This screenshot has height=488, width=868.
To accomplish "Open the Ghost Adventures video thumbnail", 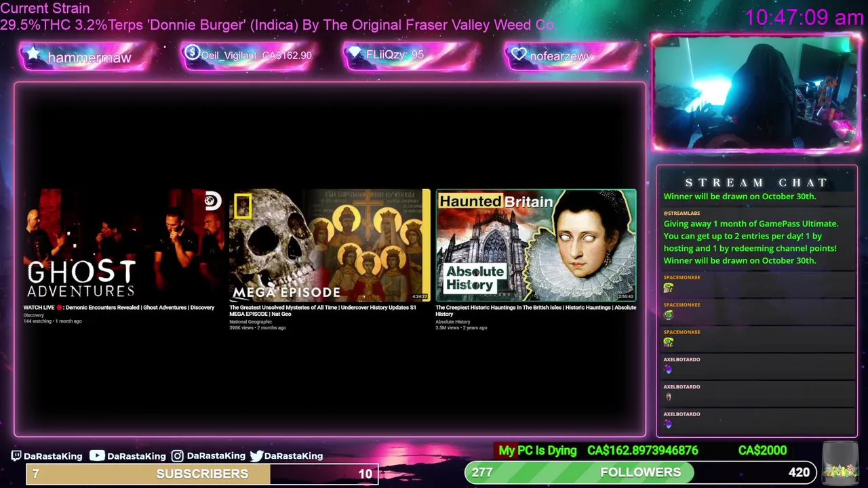I will [x=123, y=245].
